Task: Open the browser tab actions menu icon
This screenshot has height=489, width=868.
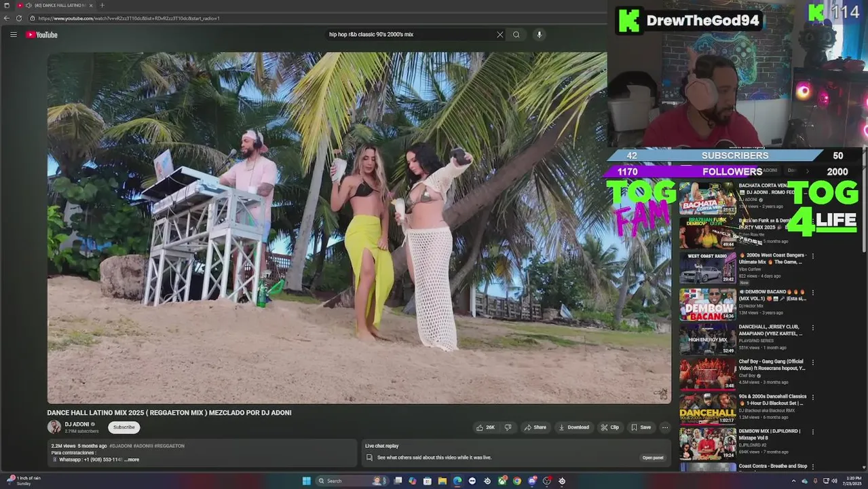Action: pos(6,5)
